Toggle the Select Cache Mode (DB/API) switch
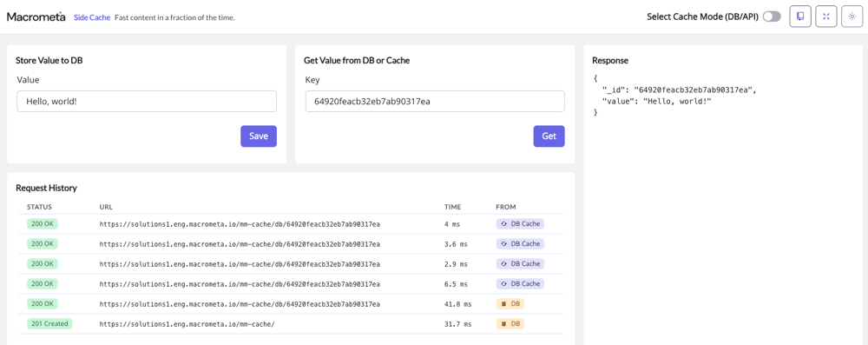This screenshot has width=868, height=345. pyautogui.click(x=772, y=17)
